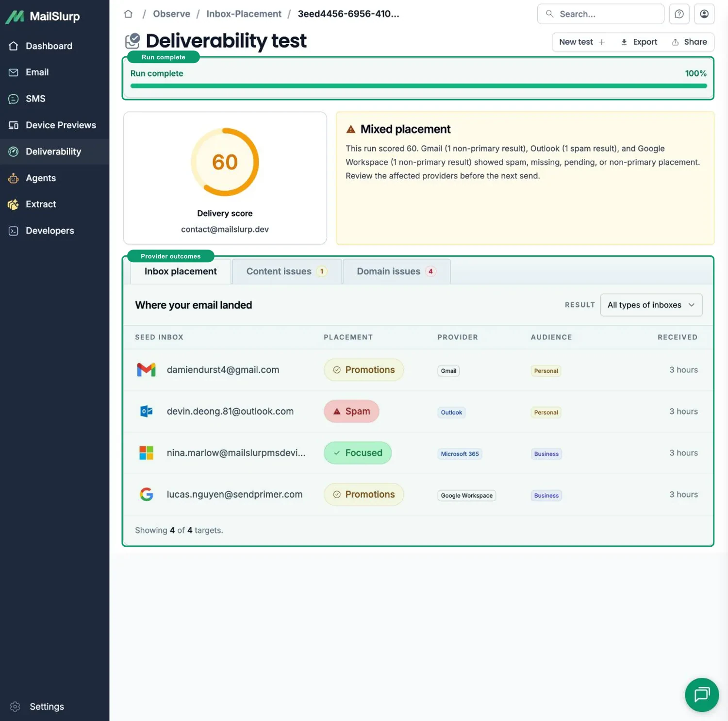
Task: Click the Export button
Action: pos(639,42)
